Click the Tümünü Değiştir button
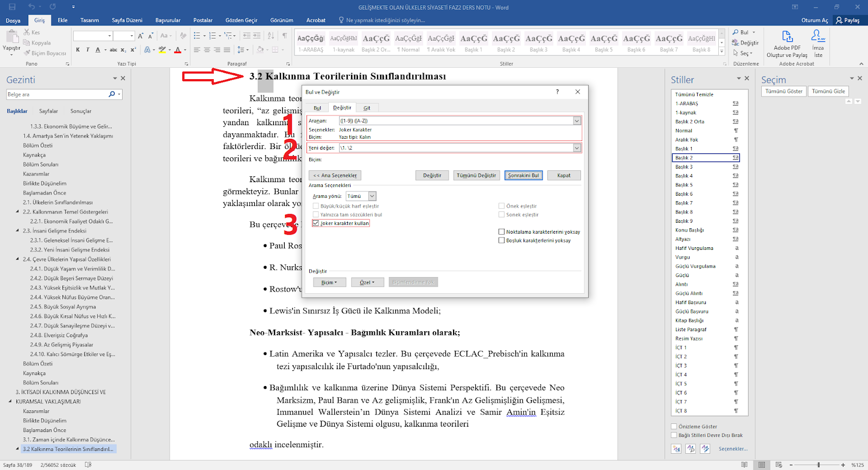Viewport: 868px width, 470px height. pos(476,176)
